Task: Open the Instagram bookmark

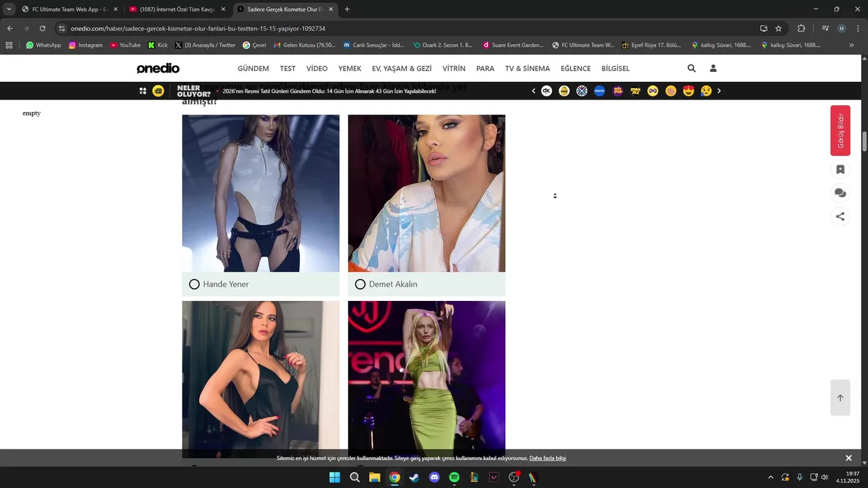Action: (x=85, y=45)
